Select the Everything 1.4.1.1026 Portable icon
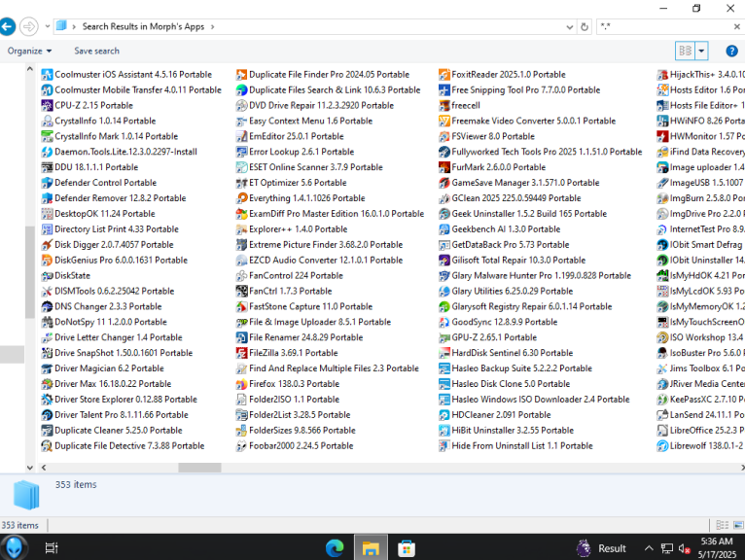745x560 pixels. tap(242, 198)
